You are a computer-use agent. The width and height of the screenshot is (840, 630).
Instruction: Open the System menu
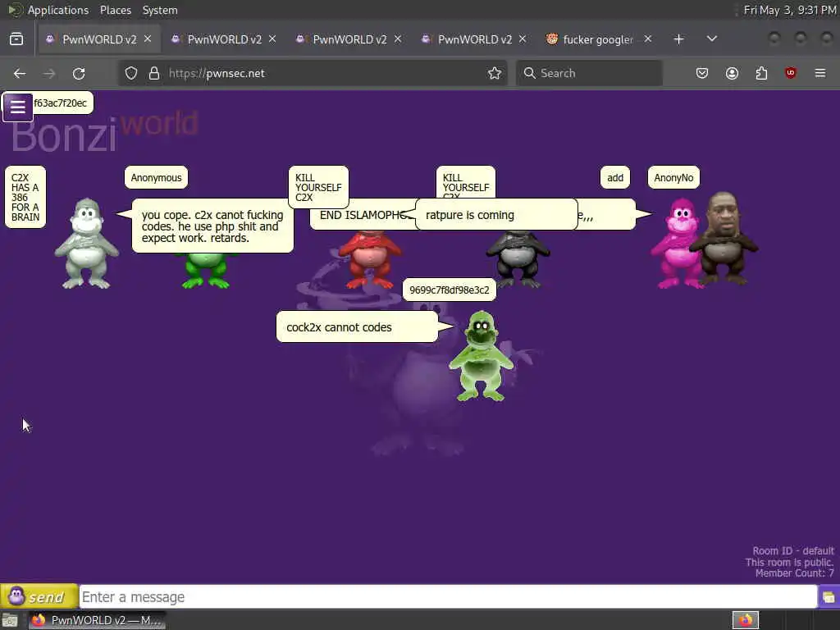point(160,10)
